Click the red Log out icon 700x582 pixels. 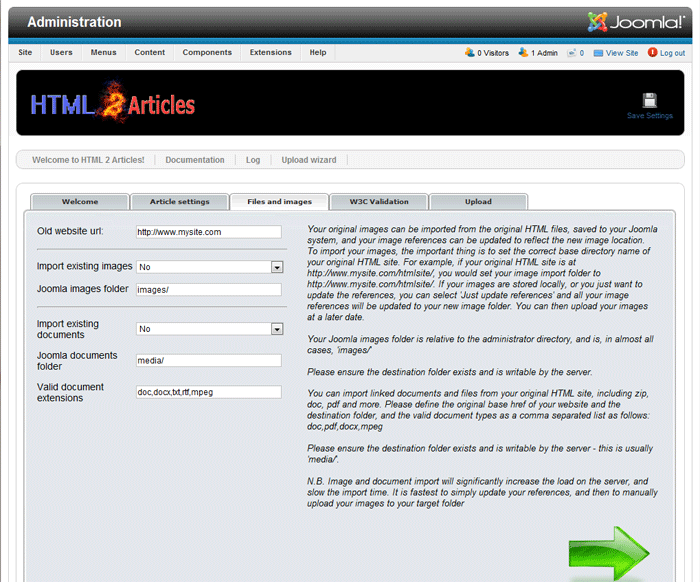click(652, 52)
